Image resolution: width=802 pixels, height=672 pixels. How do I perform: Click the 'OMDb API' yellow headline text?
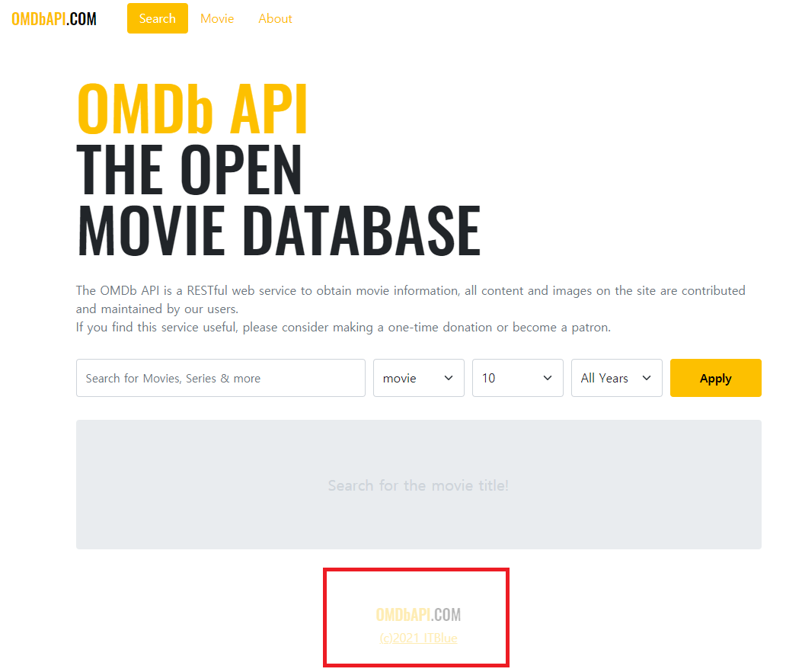193,108
